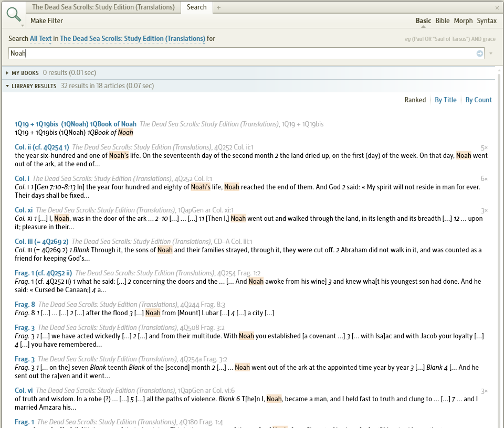
Task: Click the '0 results (0.01 sec)' summary
Action: [x=69, y=73]
